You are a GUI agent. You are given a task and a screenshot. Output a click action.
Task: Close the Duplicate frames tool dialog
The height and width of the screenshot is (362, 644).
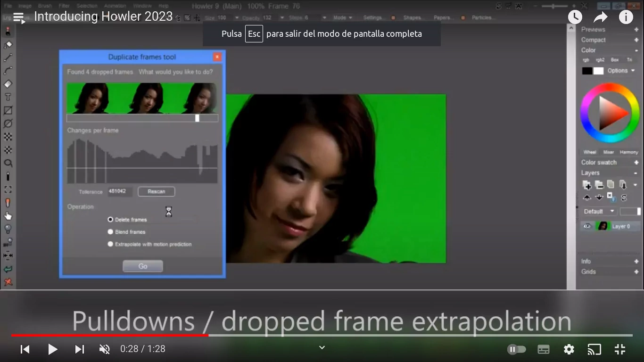217,57
